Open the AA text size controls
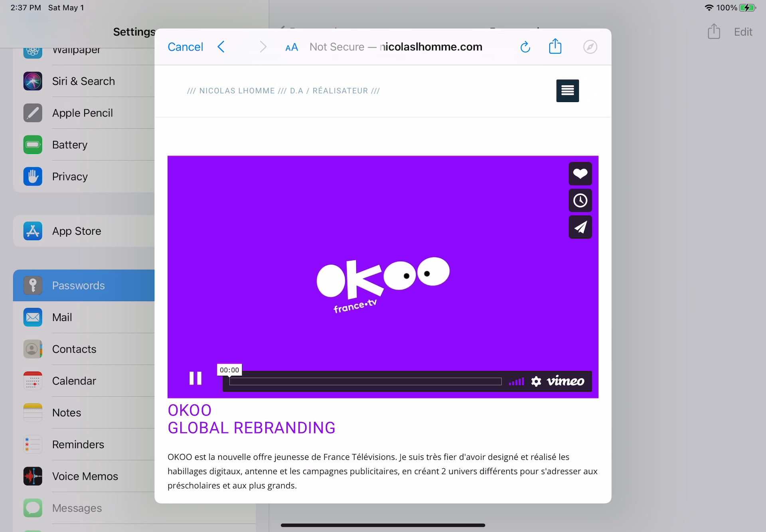 click(291, 47)
